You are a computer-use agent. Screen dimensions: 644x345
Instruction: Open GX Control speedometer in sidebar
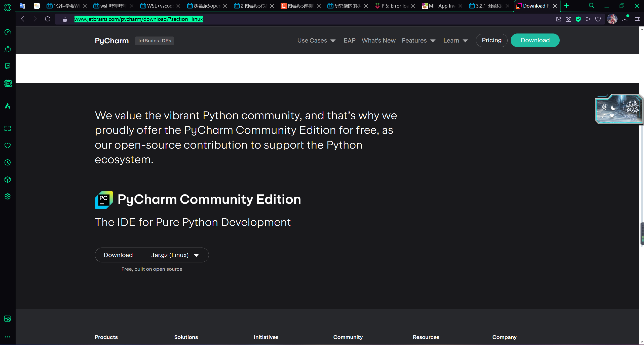(8, 32)
